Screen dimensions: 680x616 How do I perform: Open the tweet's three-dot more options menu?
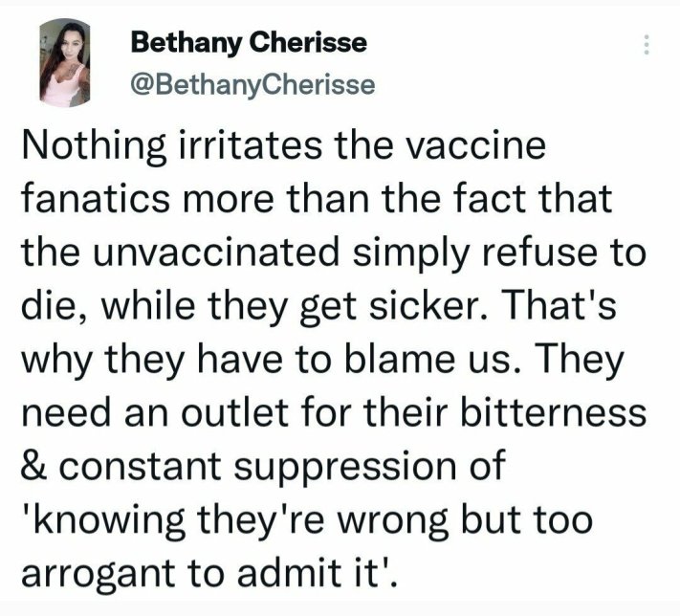point(646,44)
